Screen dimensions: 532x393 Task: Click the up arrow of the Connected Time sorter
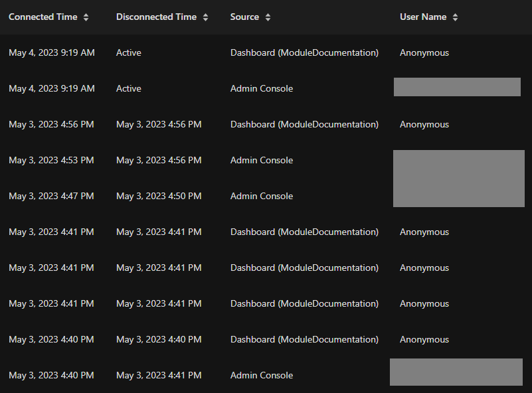[86, 14]
